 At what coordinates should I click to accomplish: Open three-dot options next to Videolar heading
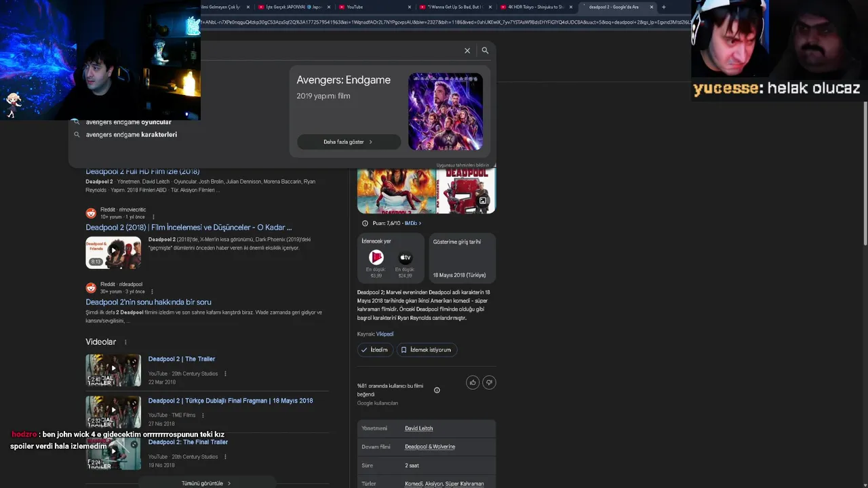pos(125,342)
